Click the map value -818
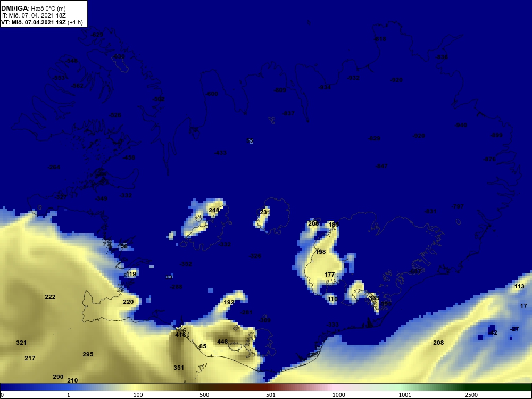 [380, 39]
